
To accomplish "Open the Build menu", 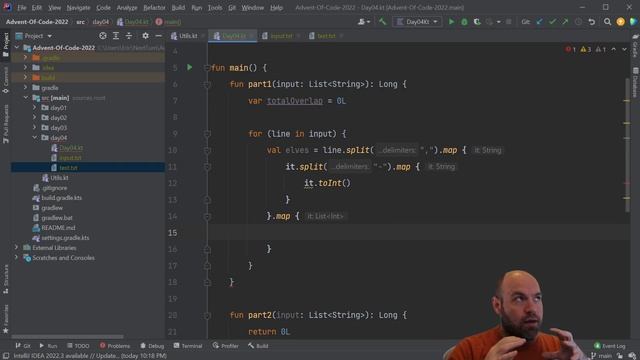I will click(178, 7).
